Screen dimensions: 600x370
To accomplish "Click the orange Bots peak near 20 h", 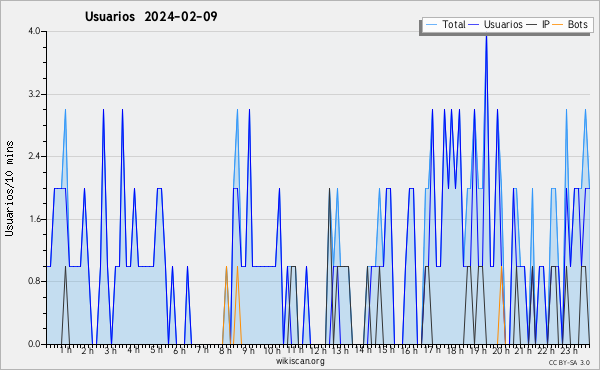I will tap(501, 267).
